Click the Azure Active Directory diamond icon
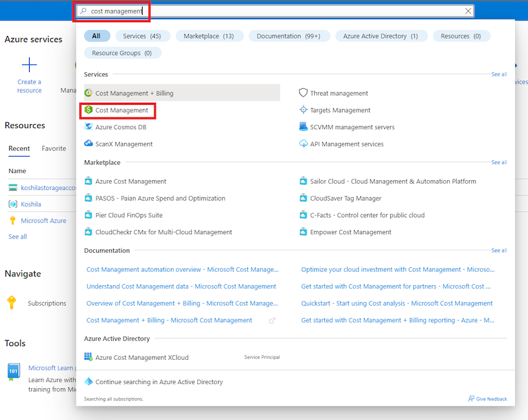 point(89,381)
